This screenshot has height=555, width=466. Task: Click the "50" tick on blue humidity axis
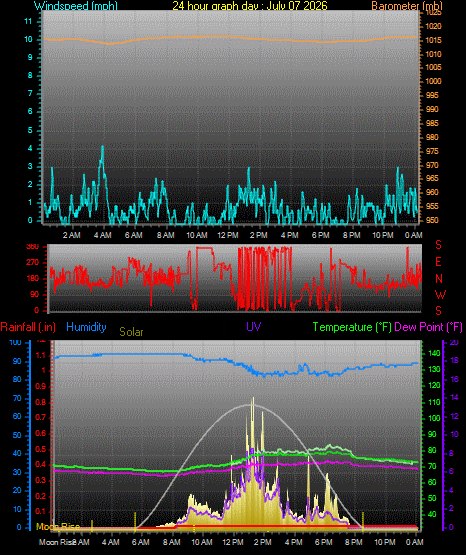[17, 435]
